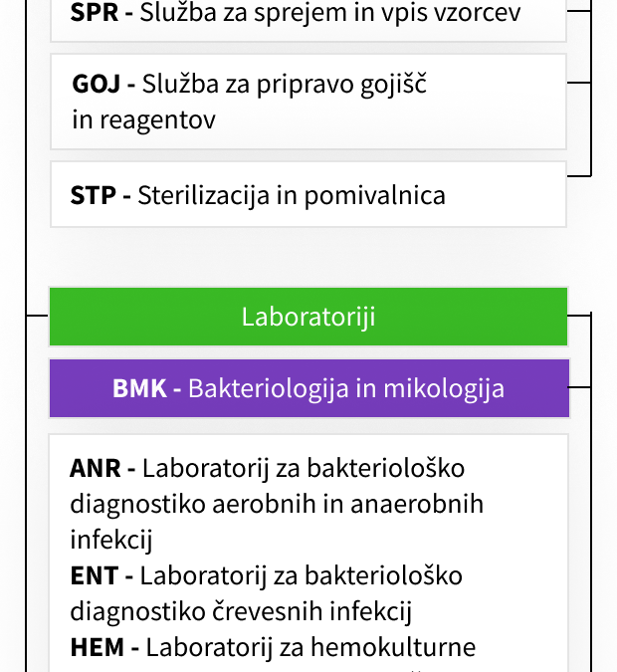Click the bold ENT abbreviation
Image resolution: width=617 pixels, height=672 pixels.
95,575
